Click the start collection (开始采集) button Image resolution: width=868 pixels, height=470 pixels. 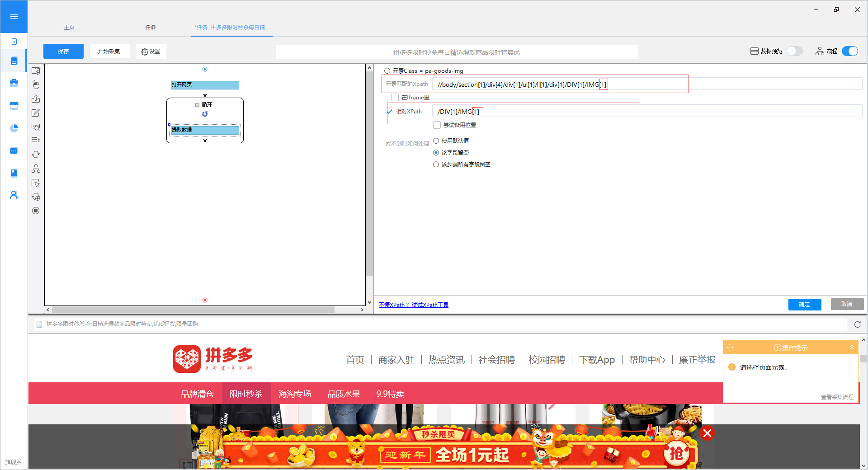(x=109, y=52)
